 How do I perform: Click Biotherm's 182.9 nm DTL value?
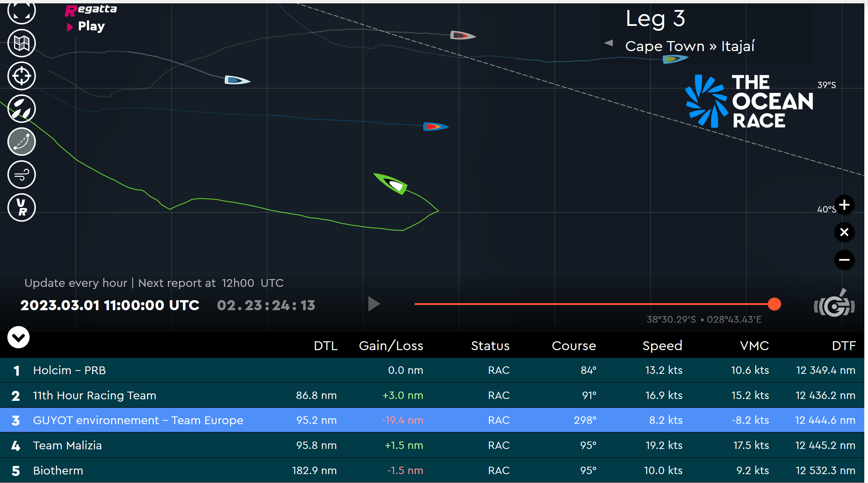314,470
